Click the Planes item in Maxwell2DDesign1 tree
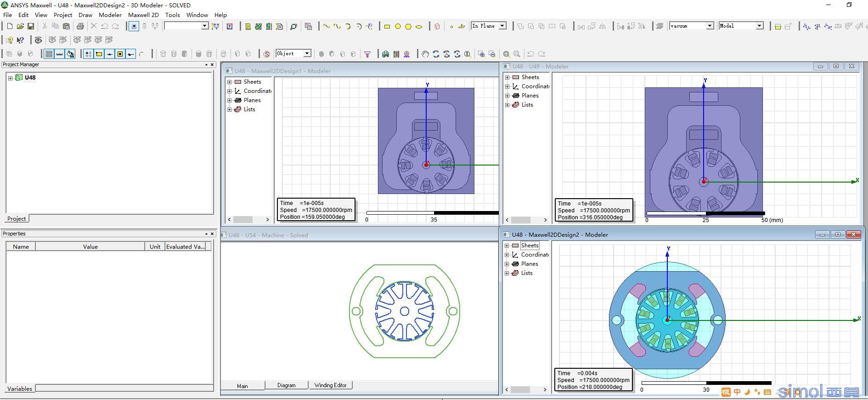Screen dimensions: 868x400 click(x=252, y=100)
